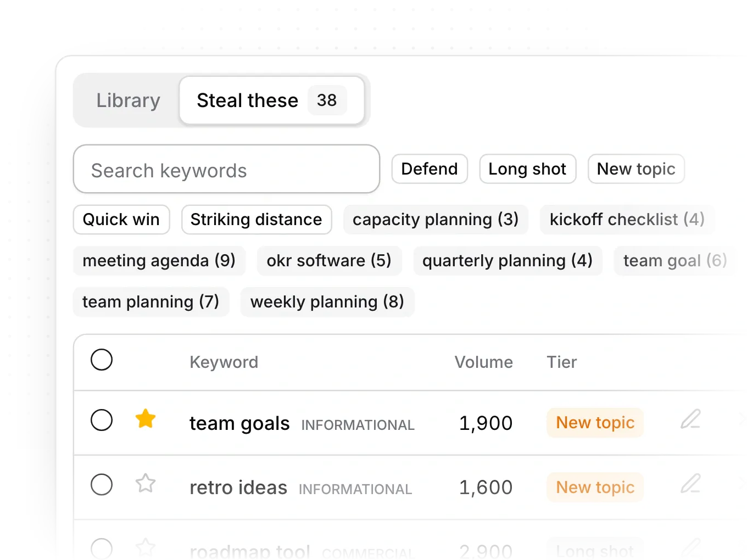Open the team goals keyword
747x560 pixels.
point(239,423)
